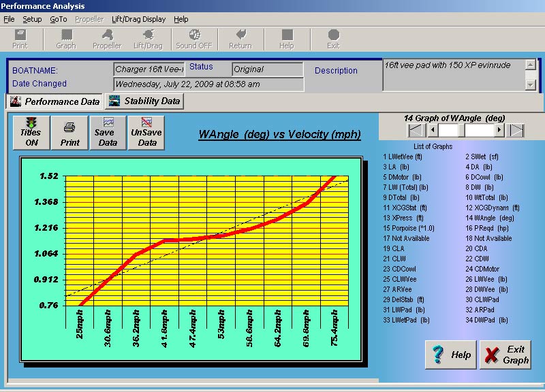Click the Print toolbar icon
This screenshot has width=545, height=392.
[20, 39]
